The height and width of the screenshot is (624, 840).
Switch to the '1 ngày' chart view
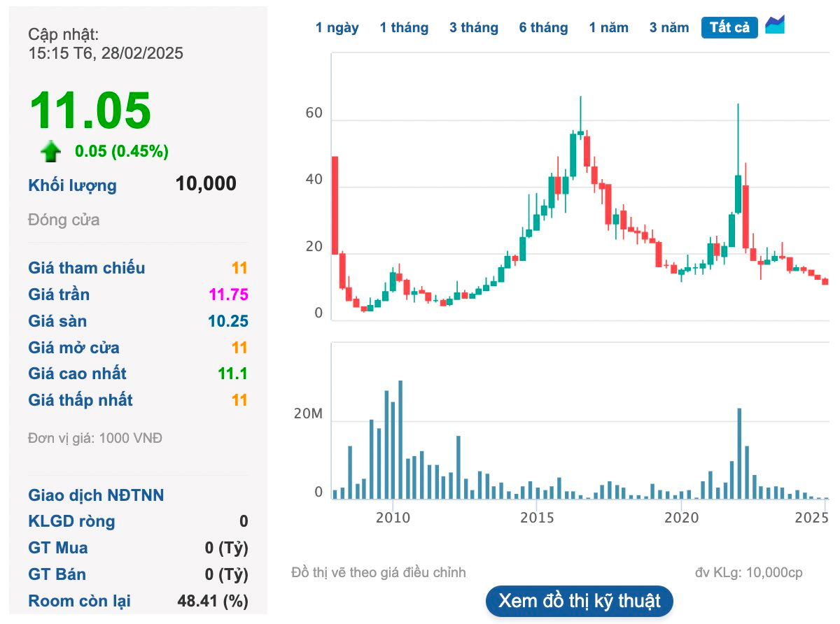tap(337, 27)
